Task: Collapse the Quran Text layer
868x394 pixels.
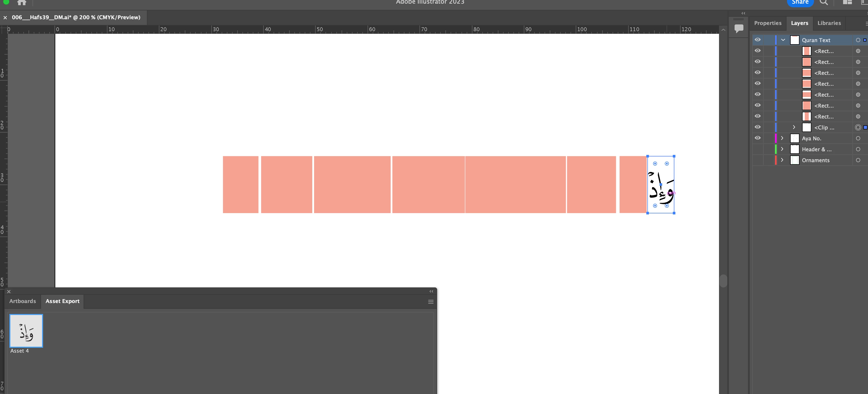Action: click(x=783, y=40)
